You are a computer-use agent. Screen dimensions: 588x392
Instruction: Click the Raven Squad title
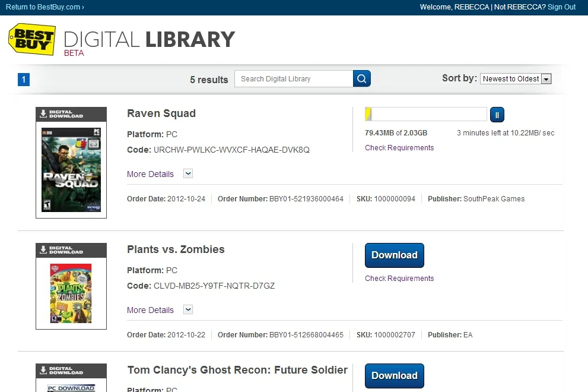[x=161, y=113]
